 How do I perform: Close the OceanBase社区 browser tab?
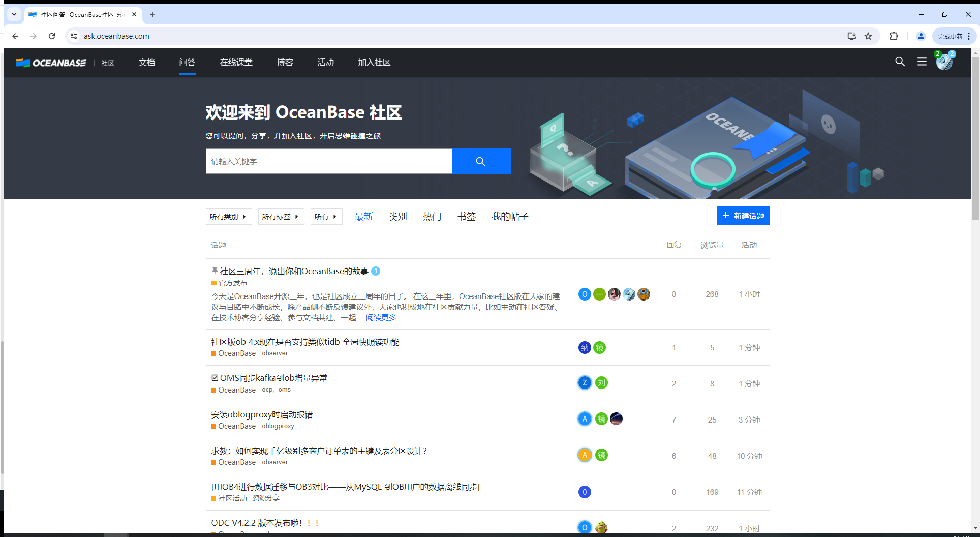[x=134, y=14]
